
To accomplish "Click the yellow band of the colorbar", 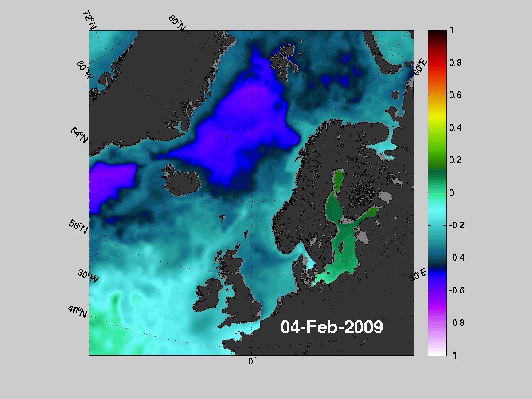I will [x=437, y=116].
